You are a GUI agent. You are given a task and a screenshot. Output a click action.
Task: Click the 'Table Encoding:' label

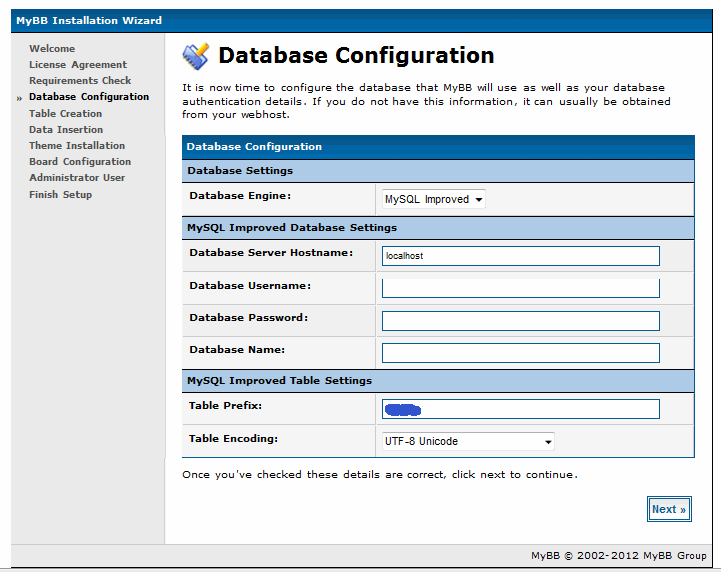coord(233,439)
